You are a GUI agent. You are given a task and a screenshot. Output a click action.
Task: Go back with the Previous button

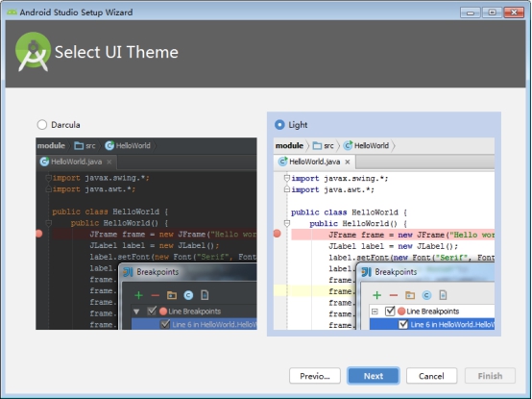pos(315,376)
